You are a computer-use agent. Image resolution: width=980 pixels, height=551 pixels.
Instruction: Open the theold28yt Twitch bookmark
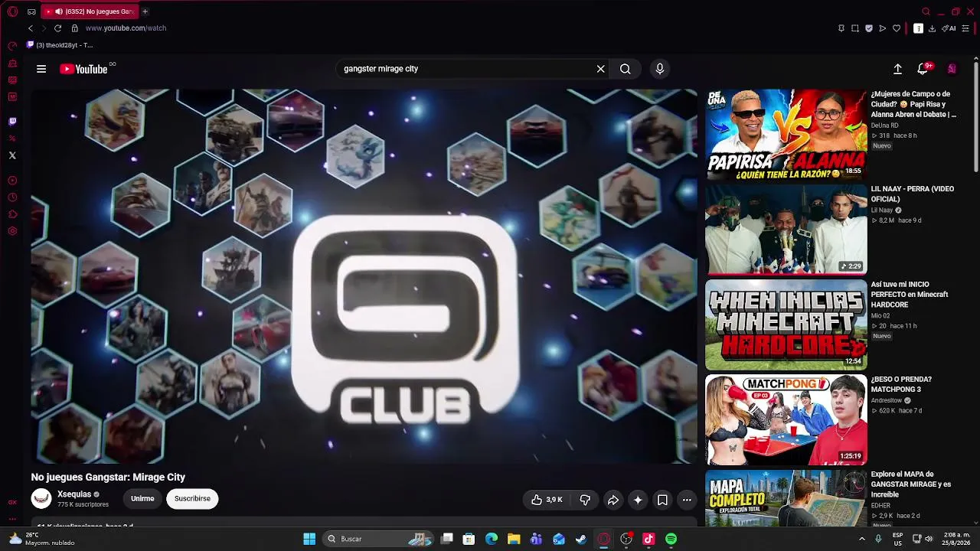[60, 45]
